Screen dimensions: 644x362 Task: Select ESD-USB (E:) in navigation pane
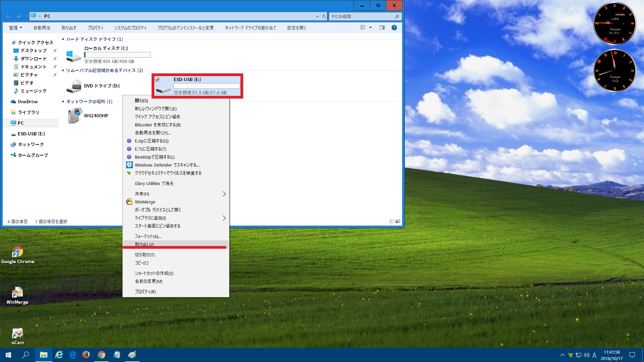click(x=31, y=134)
